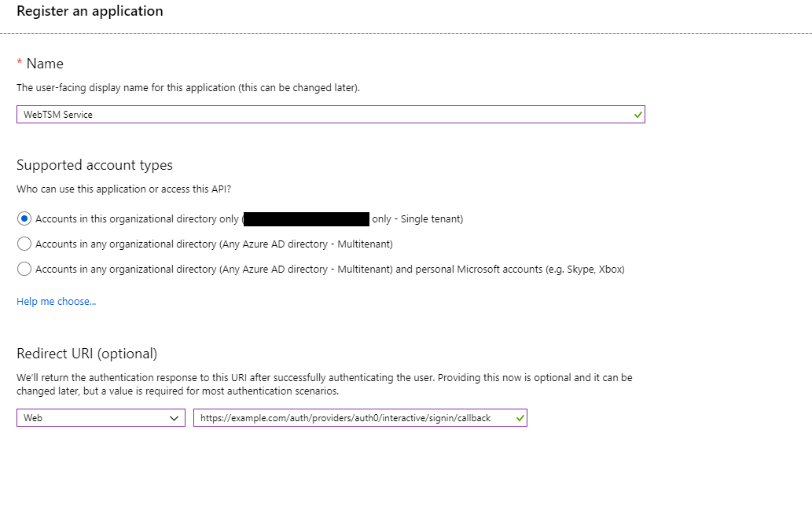Click the green checkmark in the Redirect URI field

coord(520,418)
